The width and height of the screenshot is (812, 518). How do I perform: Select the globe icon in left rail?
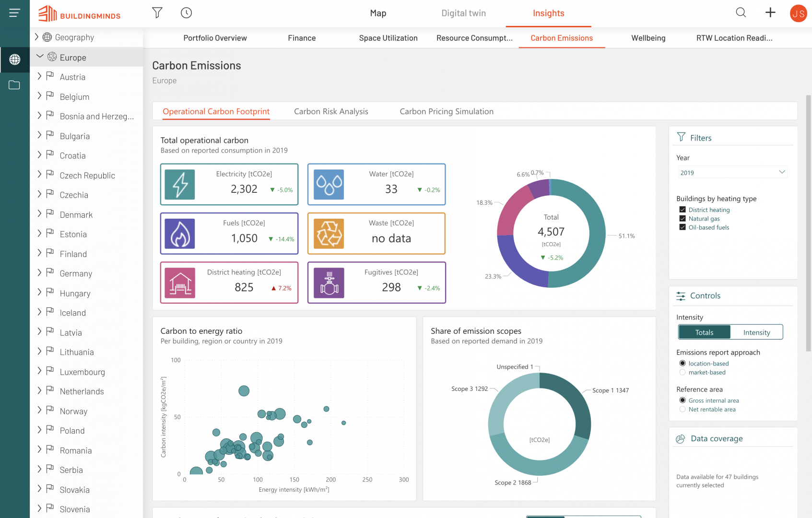point(15,59)
